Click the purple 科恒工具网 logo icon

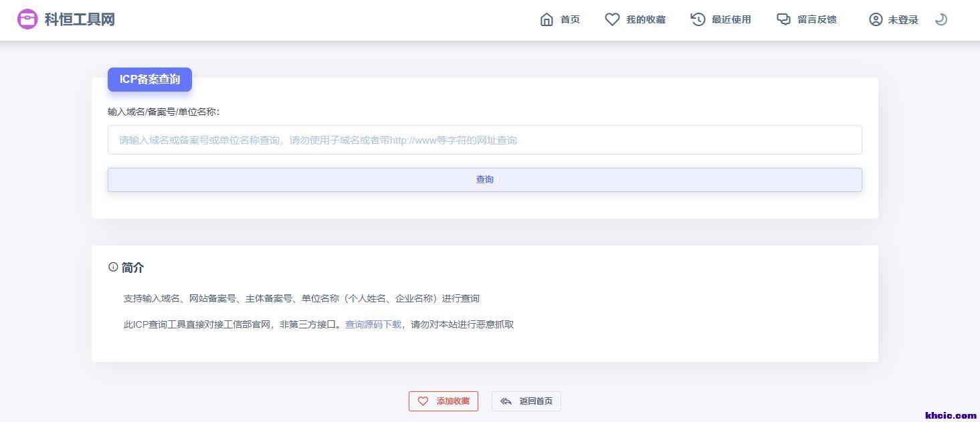(27, 19)
